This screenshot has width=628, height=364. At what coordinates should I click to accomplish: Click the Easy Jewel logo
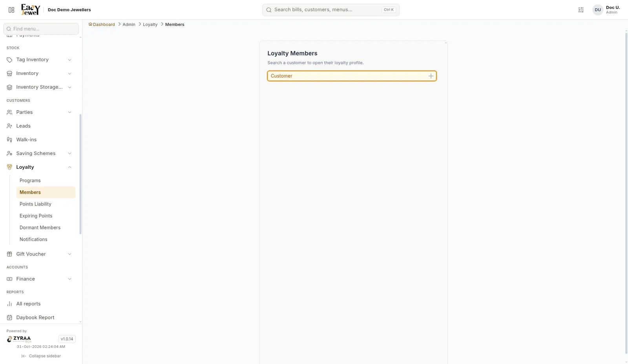pyautogui.click(x=31, y=9)
